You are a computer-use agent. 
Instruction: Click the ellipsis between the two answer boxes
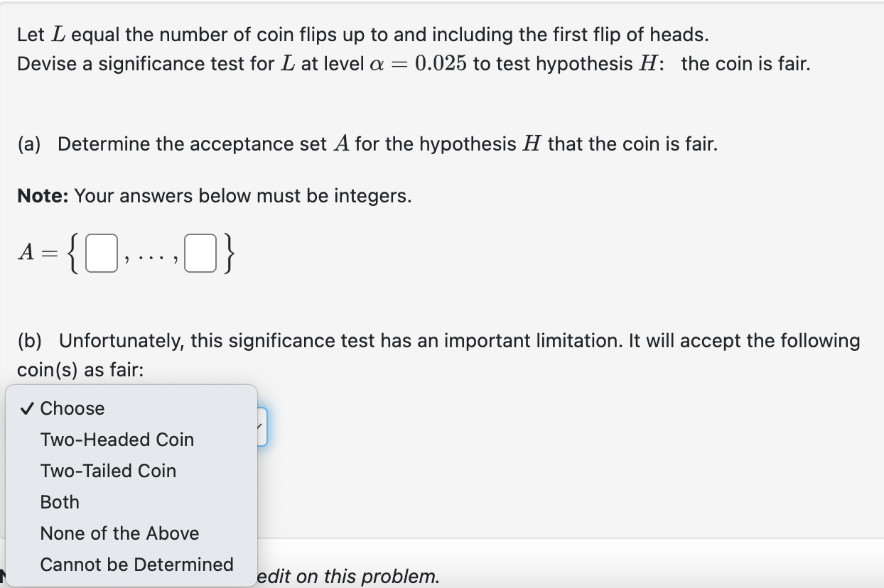[x=151, y=256]
